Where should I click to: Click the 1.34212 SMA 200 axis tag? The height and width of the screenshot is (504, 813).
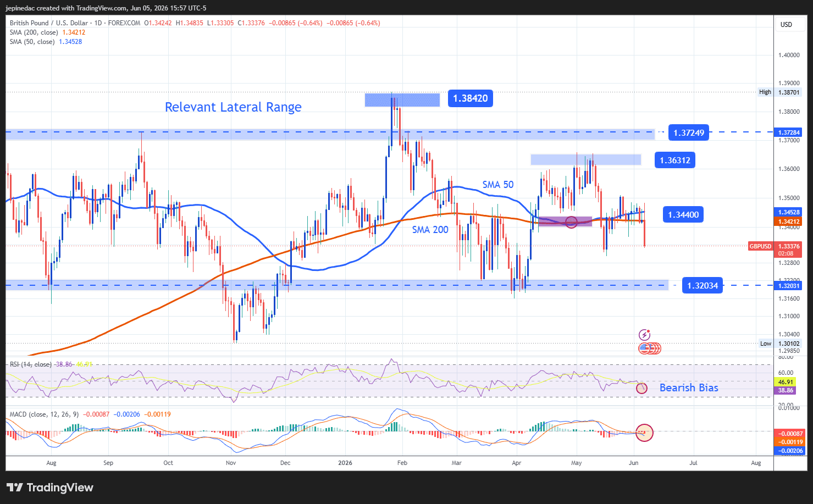[788, 221]
